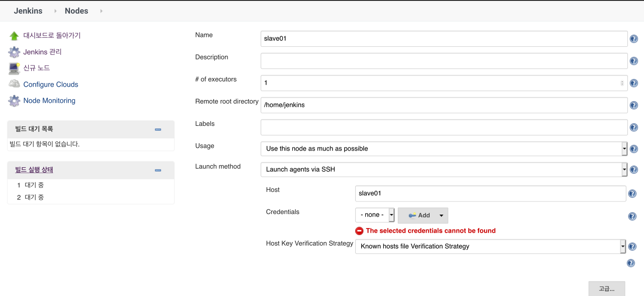The image size is (644, 296).
Task: Open help for Launch method
Action: [634, 170]
